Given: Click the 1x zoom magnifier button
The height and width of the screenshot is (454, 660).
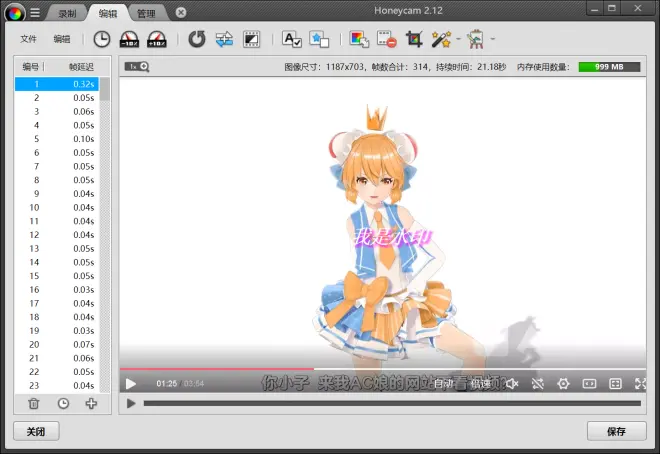Looking at the screenshot, I should click(x=137, y=66).
